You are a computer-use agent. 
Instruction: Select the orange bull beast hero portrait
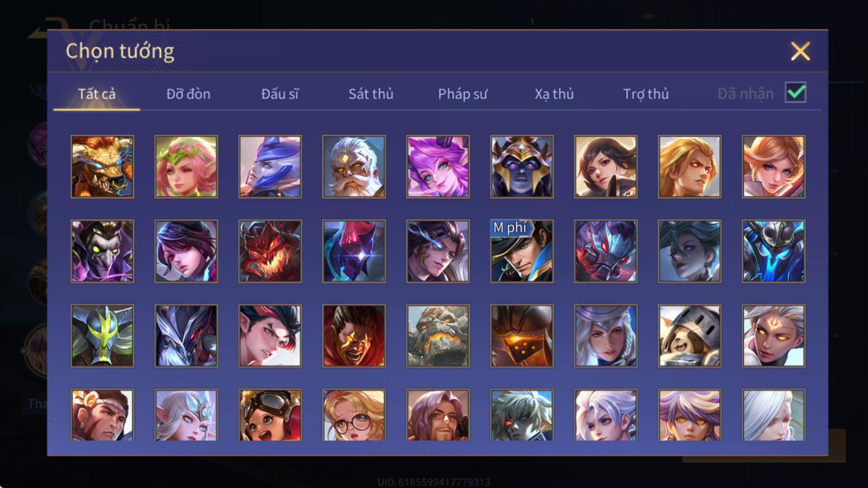point(102,166)
